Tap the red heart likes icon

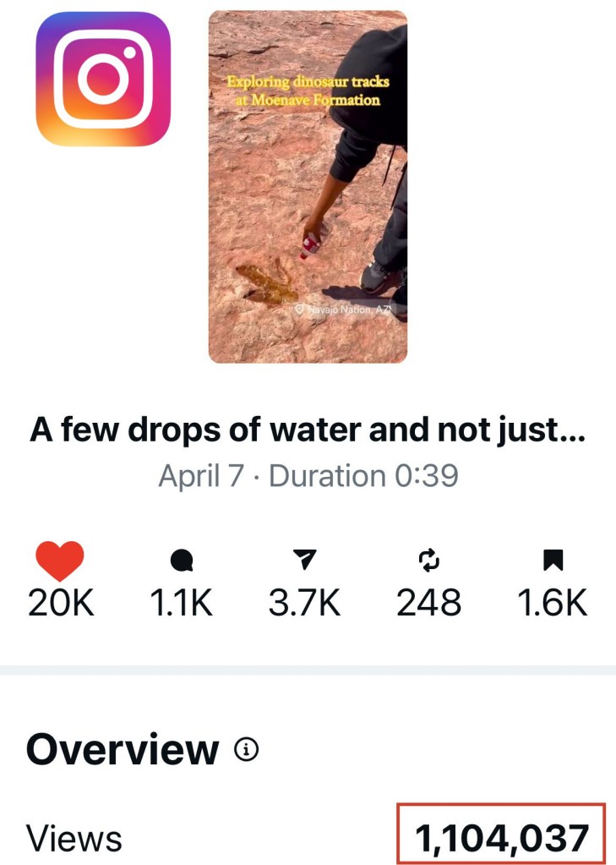[x=59, y=561]
